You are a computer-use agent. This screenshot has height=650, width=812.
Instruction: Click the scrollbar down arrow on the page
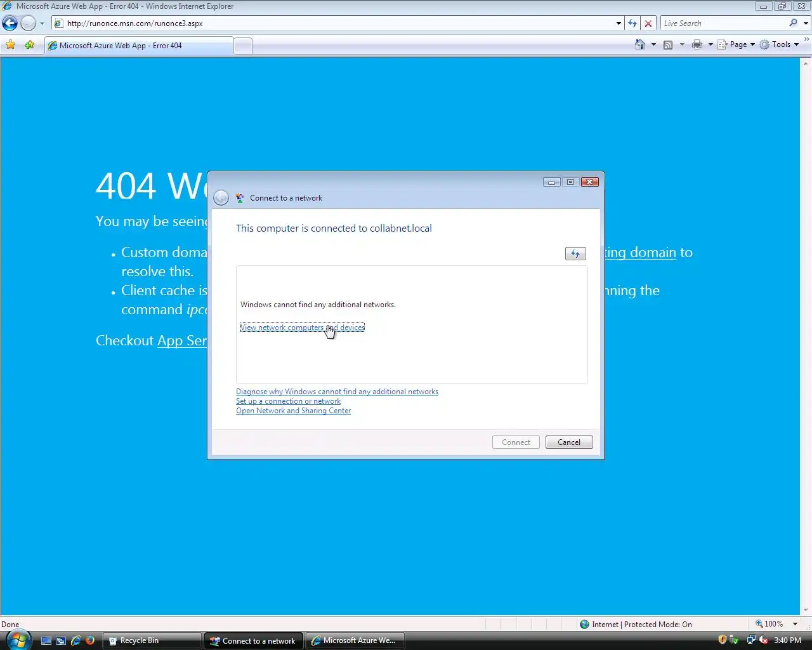806,610
